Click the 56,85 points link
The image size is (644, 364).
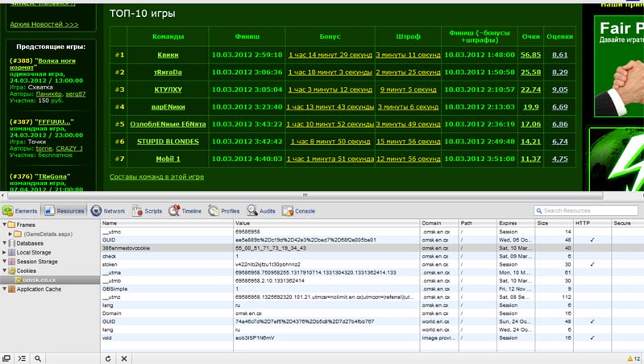point(530,55)
